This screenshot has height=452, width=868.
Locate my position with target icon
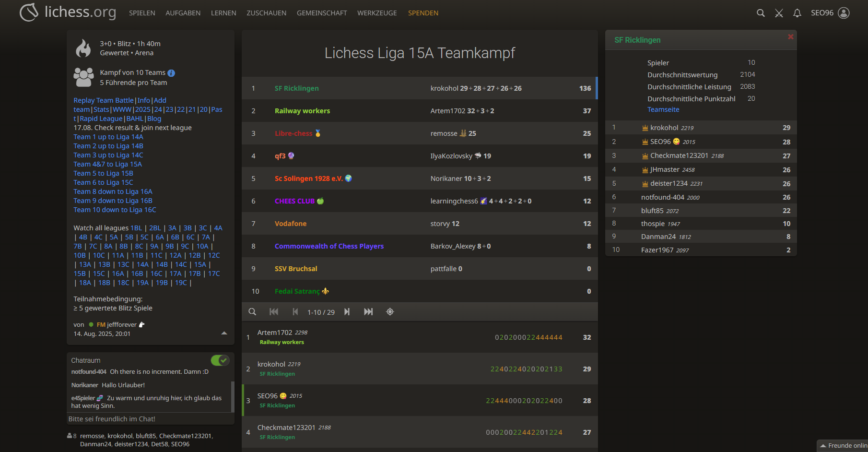pos(390,312)
